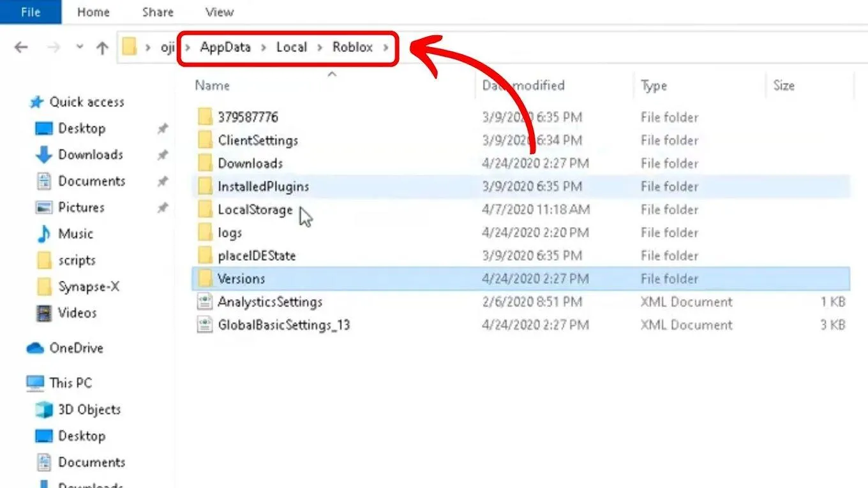This screenshot has height=488, width=868.
Task: Select the ClientSettings folder icon
Action: 204,140
